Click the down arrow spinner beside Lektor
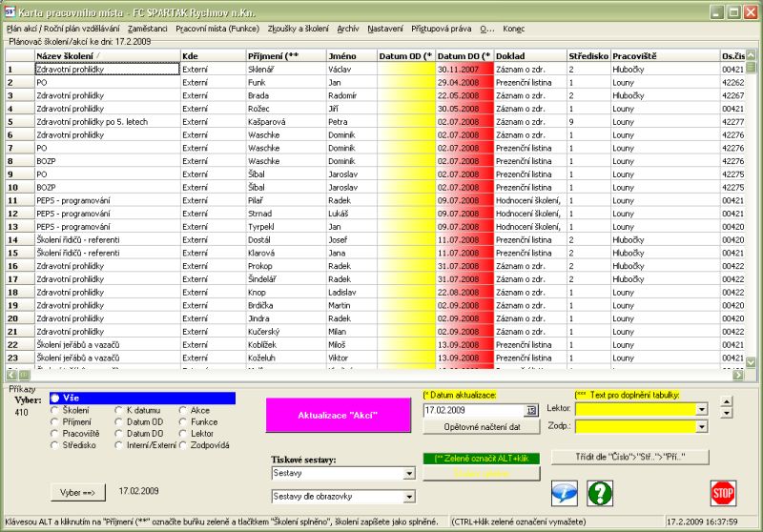763x532 pixels. click(x=728, y=414)
